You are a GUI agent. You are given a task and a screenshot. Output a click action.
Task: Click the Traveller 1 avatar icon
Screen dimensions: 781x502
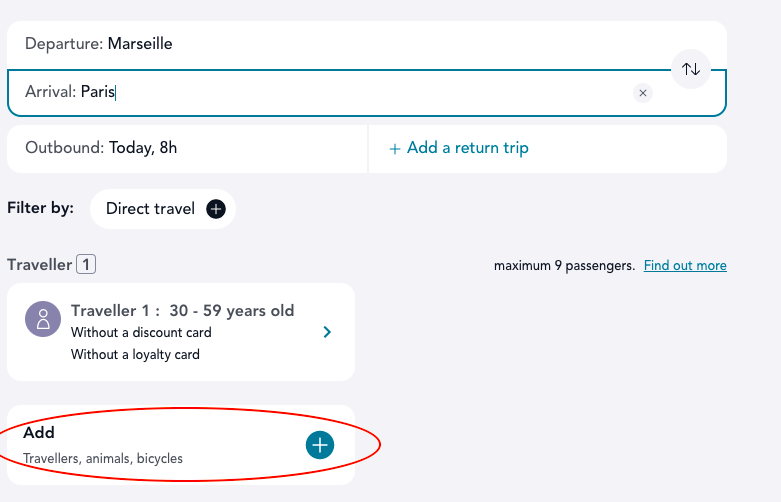pyautogui.click(x=43, y=320)
